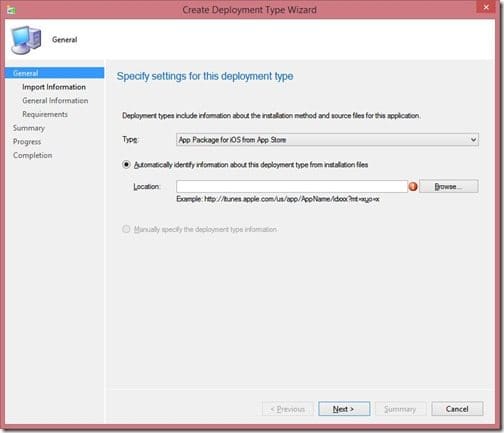Click the Summary button at bottom
This screenshot has height=433, width=504.
point(400,409)
